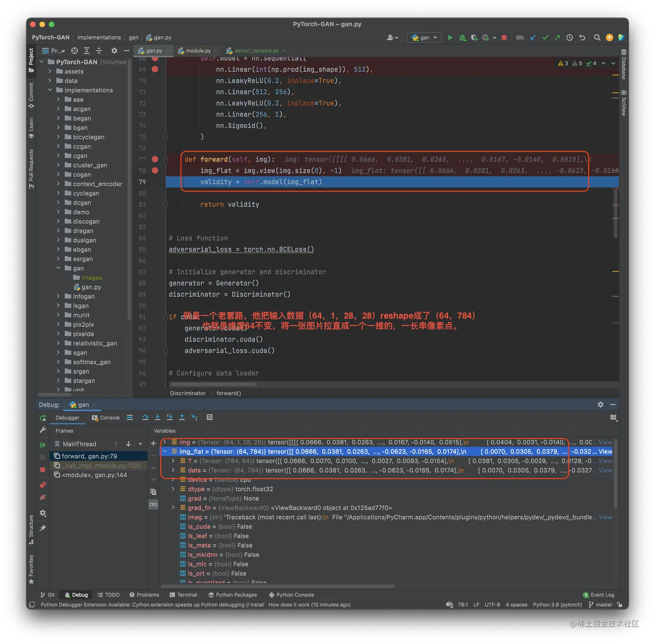
Task: Collapse the implementations folder
Action: (50, 90)
